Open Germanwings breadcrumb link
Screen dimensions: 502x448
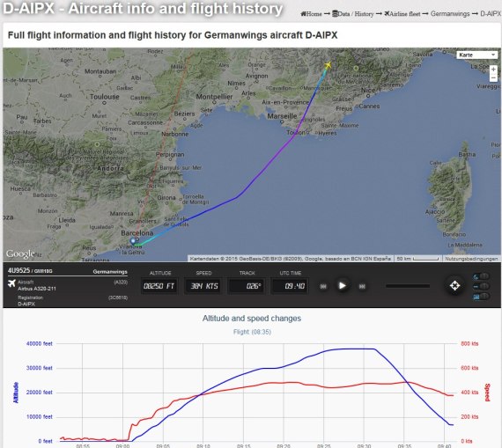[x=450, y=14]
